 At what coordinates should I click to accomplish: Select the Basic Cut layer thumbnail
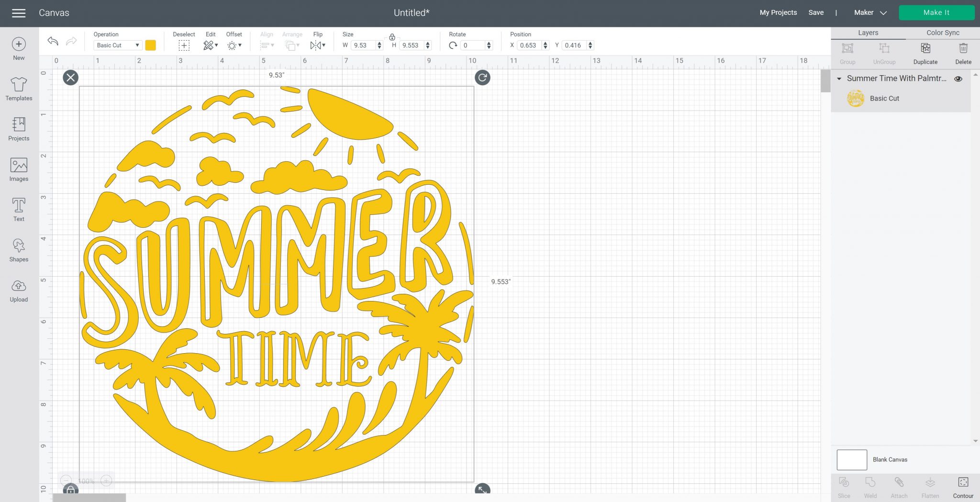tap(856, 99)
